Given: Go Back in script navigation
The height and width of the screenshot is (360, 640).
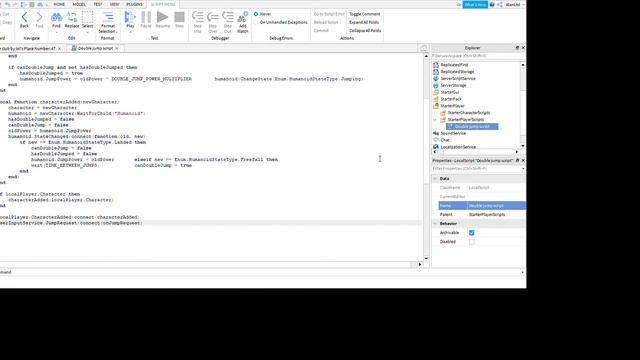Looking at the screenshot, I should point(24,20).
